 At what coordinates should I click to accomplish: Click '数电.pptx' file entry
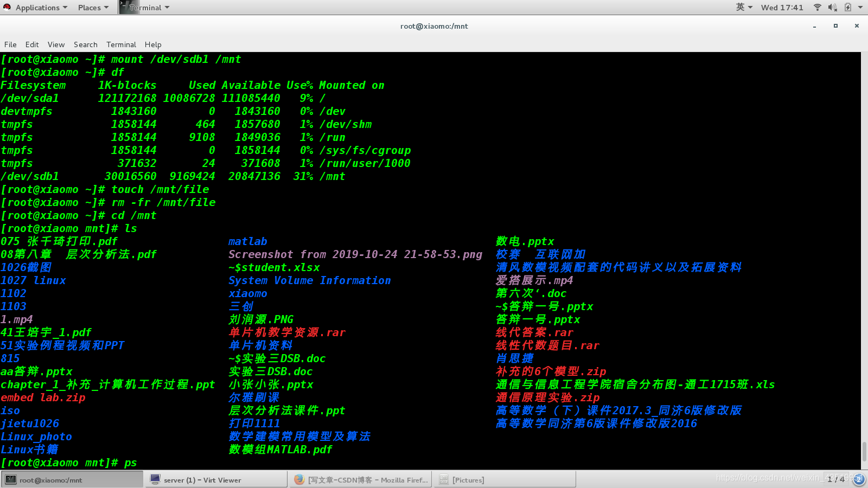point(525,241)
